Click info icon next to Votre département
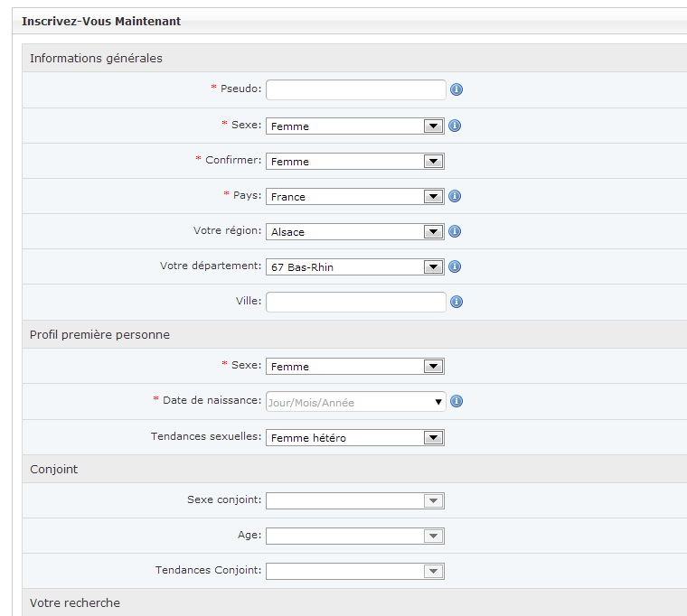This screenshot has width=687, height=616. 455,266
